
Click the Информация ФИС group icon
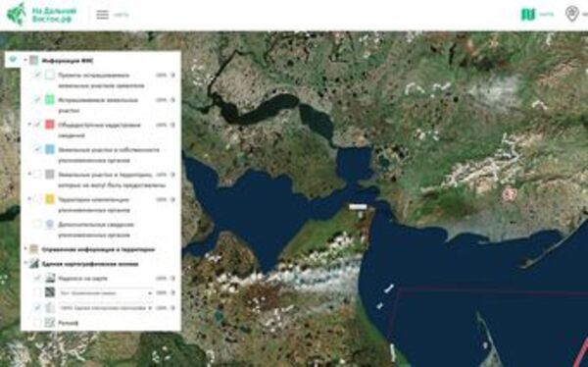(x=34, y=60)
